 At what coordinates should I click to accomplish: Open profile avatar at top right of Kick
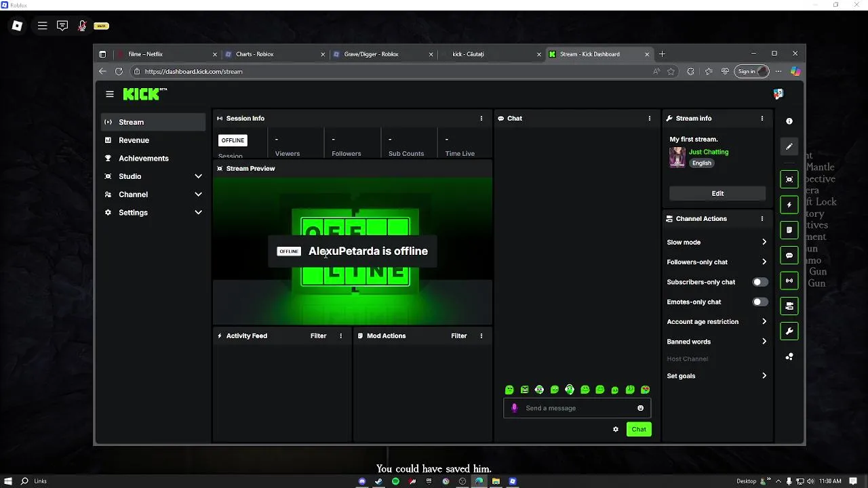point(778,94)
